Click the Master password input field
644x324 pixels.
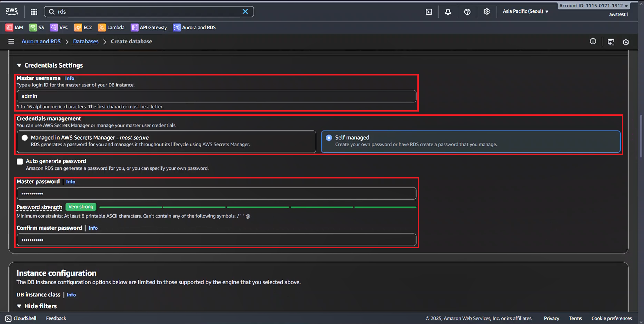[x=216, y=194]
